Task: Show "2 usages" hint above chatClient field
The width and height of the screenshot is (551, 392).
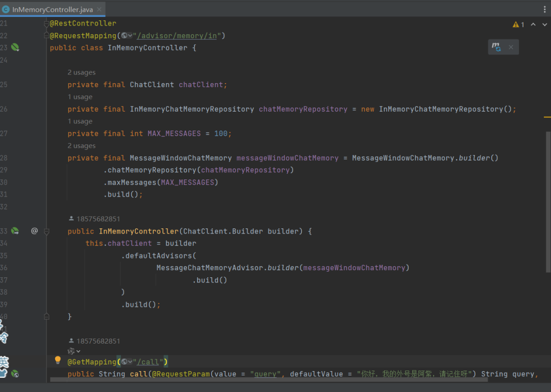Action: click(82, 72)
